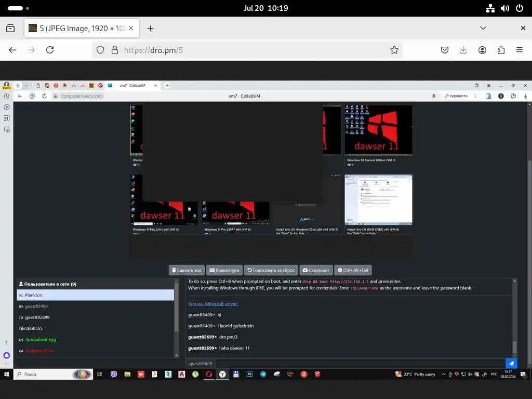Click chat message 'haha dawser 11'

[234, 348]
